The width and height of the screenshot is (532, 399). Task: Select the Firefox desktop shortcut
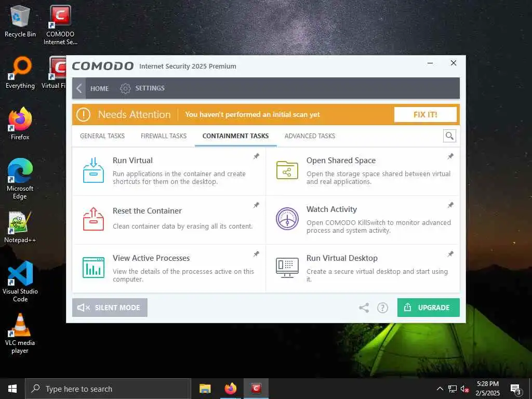coord(20,124)
